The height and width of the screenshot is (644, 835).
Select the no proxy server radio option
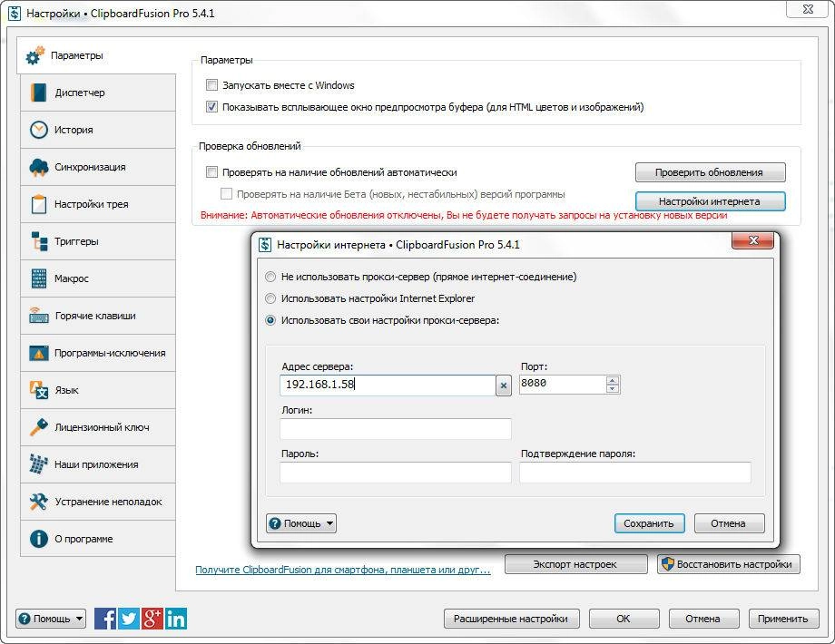(x=270, y=277)
